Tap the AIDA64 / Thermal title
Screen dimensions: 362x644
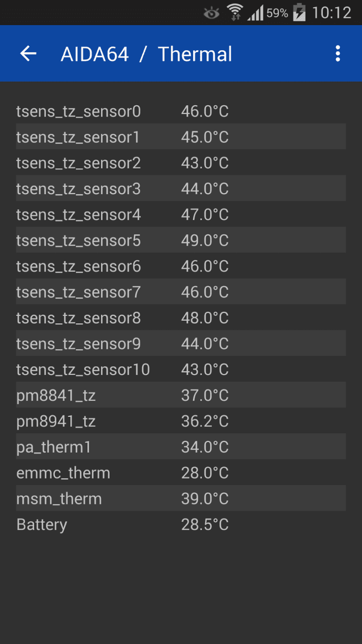pyautogui.click(x=146, y=54)
